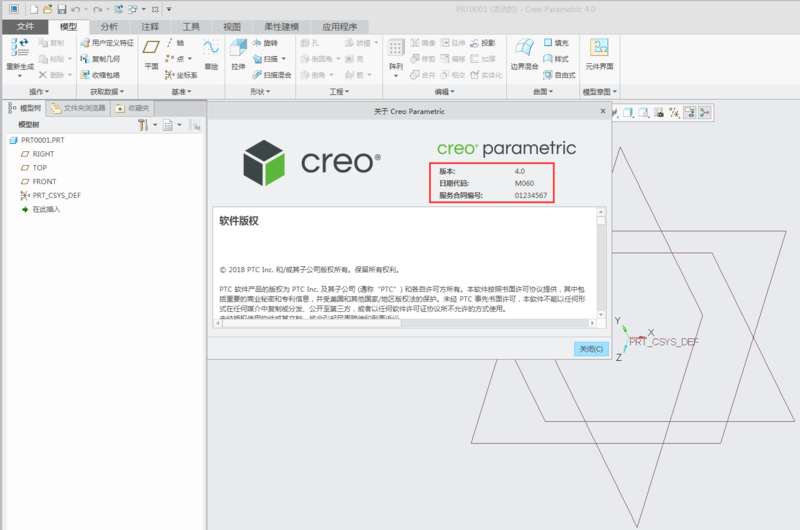Expand the 工程 (Engineering) group dropdown
Viewport: 800px width, 530px height.
pyautogui.click(x=339, y=91)
